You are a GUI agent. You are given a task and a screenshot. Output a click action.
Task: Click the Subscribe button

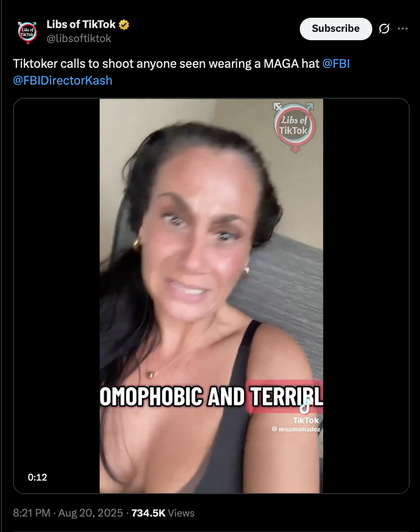click(336, 29)
